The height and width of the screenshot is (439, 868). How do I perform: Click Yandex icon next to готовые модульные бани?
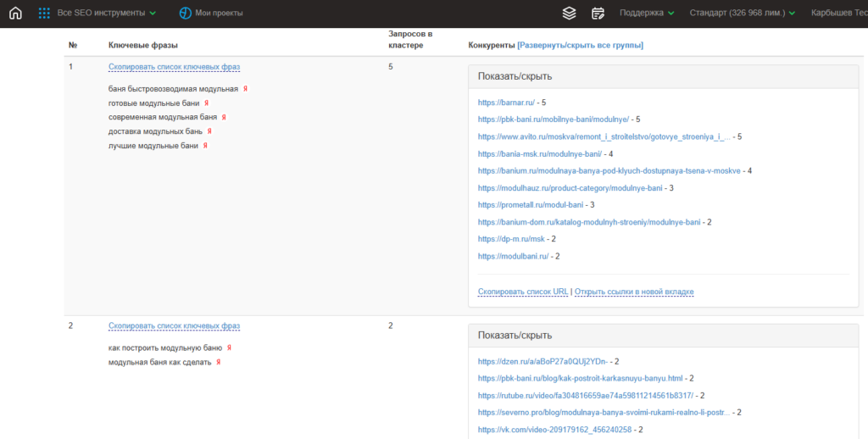pyautogui.click(x=207, y=103)
